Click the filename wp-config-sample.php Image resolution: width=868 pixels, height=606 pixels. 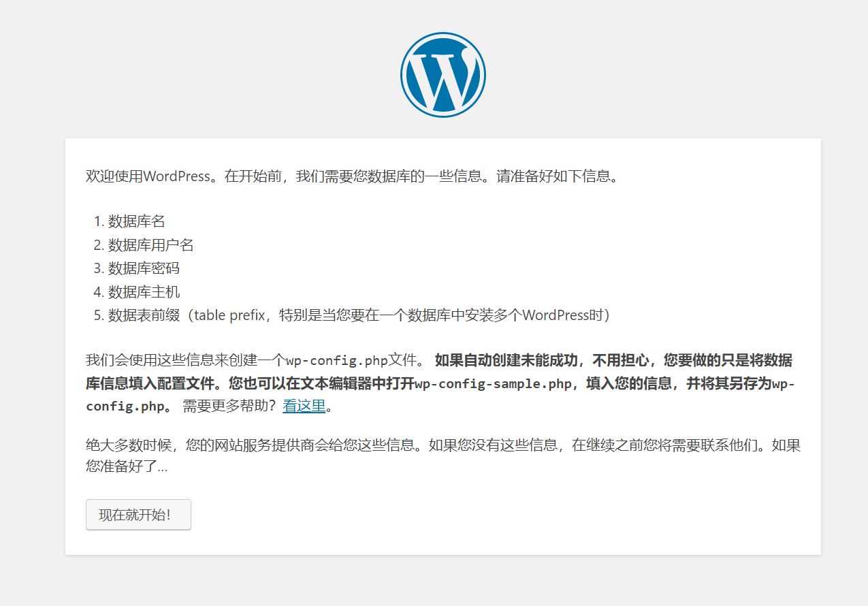tap(494, 384)
